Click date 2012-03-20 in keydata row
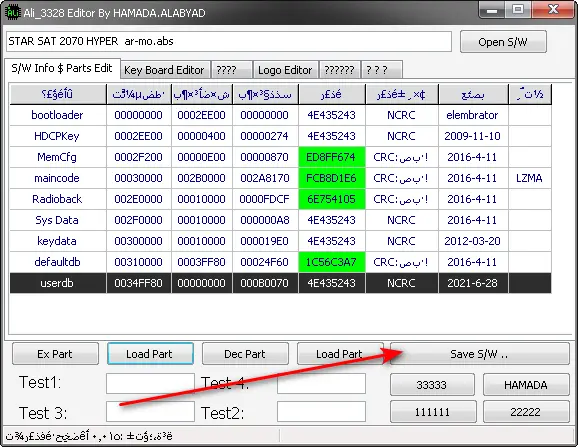This screenshot has height=447, width=578. click(x=473, y=241)
